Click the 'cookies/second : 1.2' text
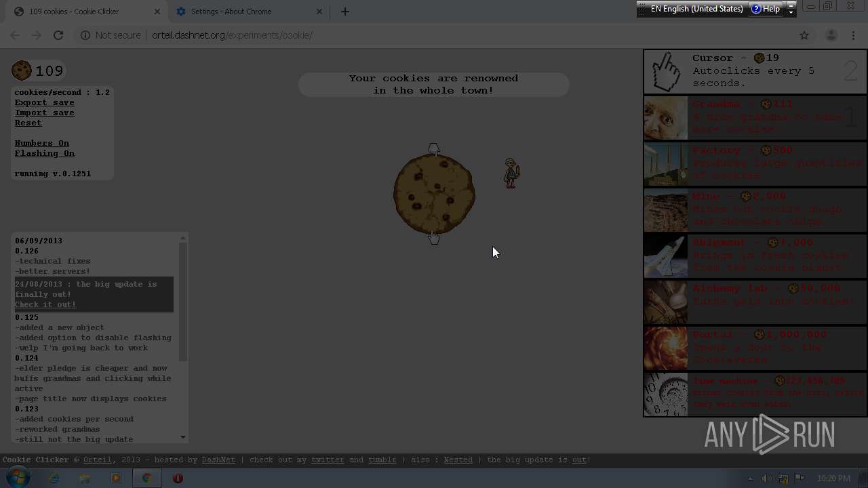The image size is (868, 488). [x=62, y=92]
